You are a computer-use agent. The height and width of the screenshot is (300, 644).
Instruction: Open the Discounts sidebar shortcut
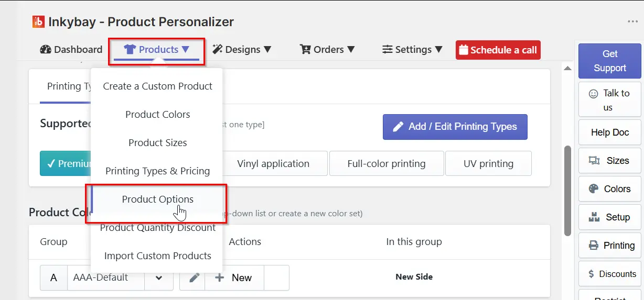click(x=610, y=274)
